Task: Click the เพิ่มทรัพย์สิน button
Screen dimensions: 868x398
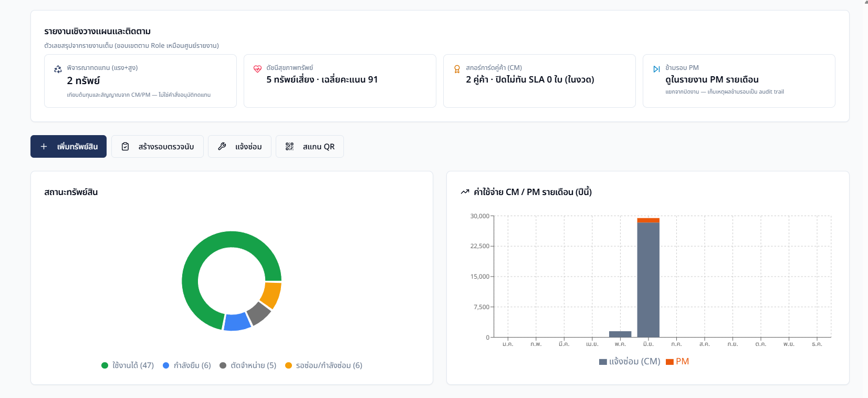Action: (x=68, y=147)
